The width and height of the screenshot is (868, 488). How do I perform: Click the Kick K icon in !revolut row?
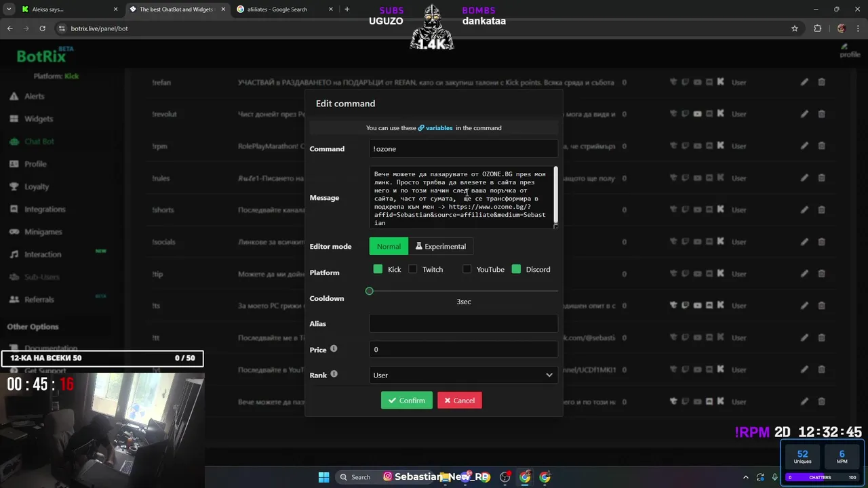720,114
